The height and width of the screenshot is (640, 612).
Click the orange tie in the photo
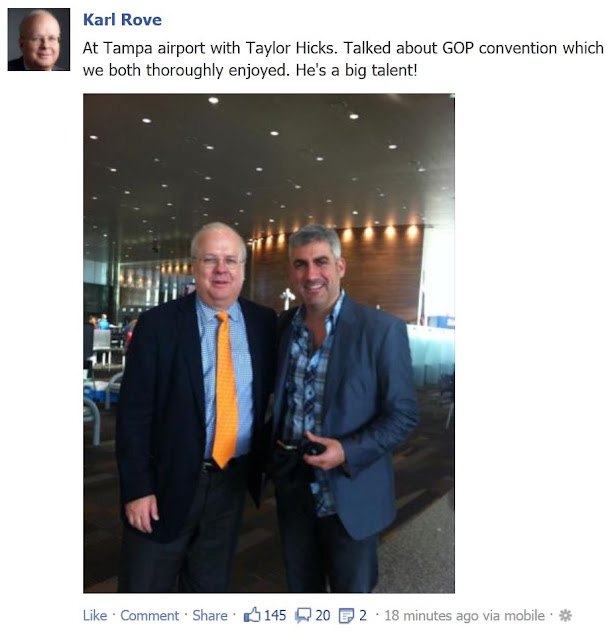(225, 390)
